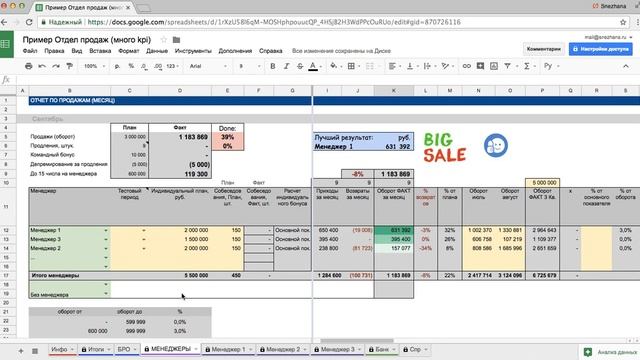
Task: Switch to the Инфо sheet tab
Action: point(62,349)
